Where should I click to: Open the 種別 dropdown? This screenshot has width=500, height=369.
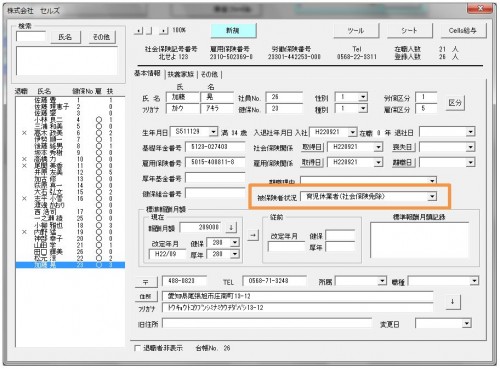pyautogui.click(x=363, y=108)
